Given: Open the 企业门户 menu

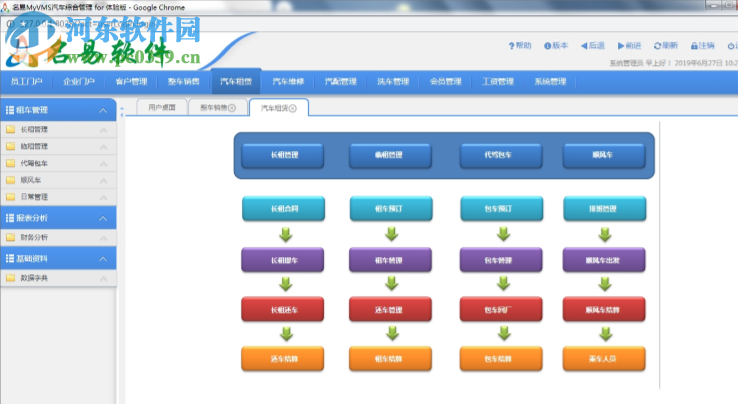Looking at the screenshot, I should tap(79, 81).
